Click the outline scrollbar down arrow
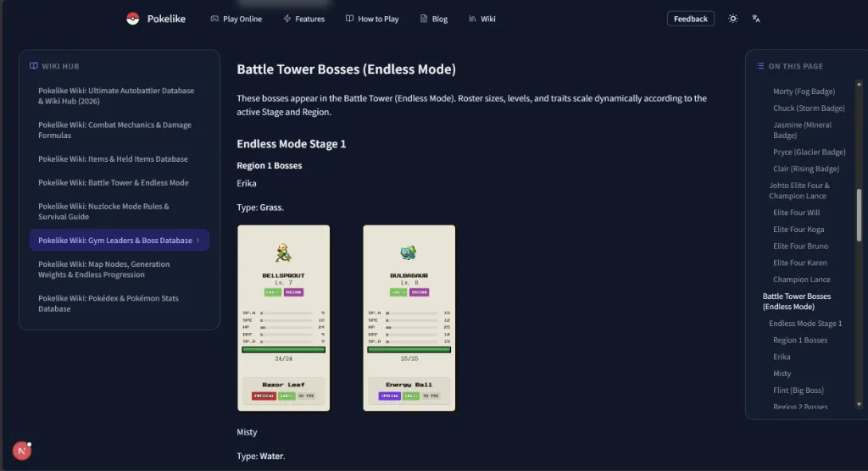The height and width of the screenshot is (471, 868). [x=860, y=405]
